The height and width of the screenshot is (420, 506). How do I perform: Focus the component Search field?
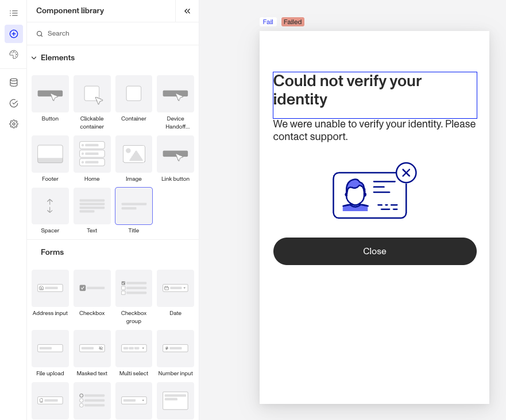[113, 33]
